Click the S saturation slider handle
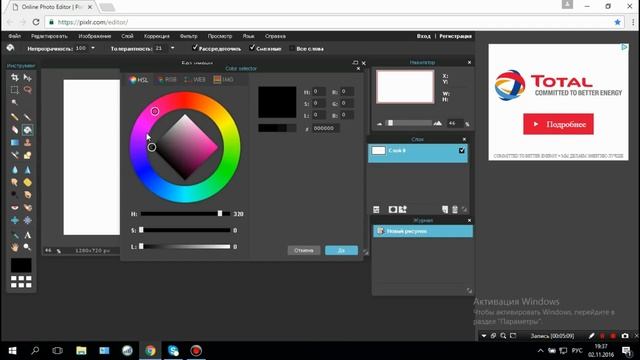This screenshot has height=360, width=640. tap(141, 230)
